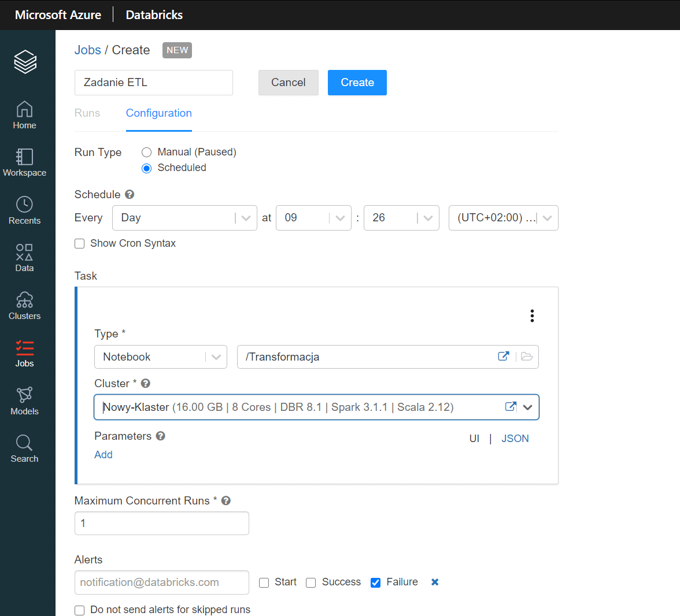Go to Clusters in the sidebar
The height and width of the screenshot is (616, 680).
[x=24, y=306]
